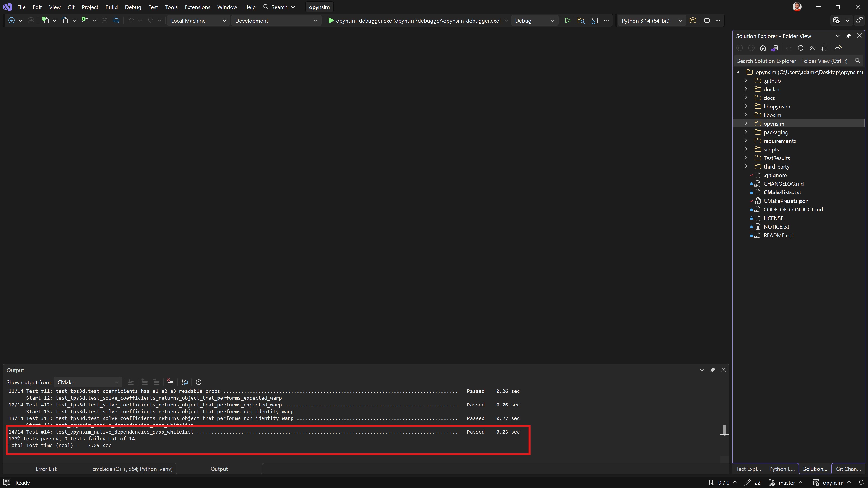Expand the libopynsim folder

click(x=746, y=106)
